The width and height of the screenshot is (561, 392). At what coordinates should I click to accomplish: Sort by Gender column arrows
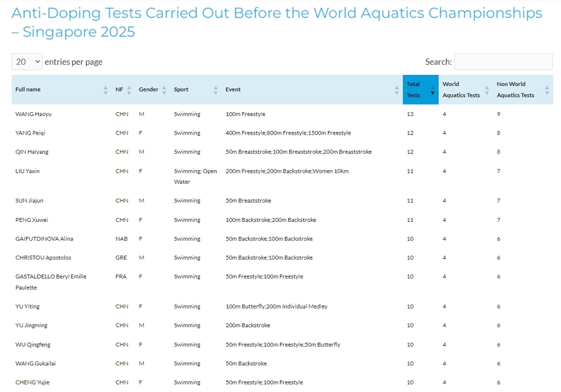pyautogui.click(x=164, y=90)
